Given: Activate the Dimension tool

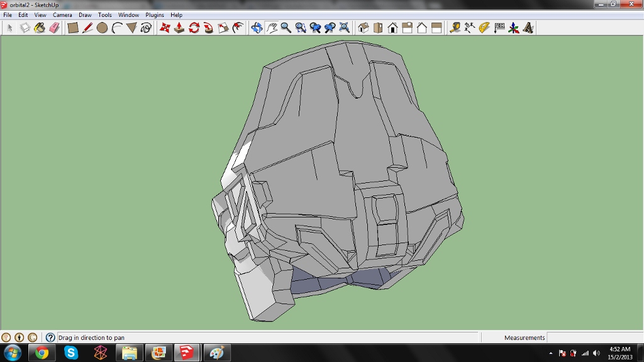Looking at the screenshot, I should point(469,28).
